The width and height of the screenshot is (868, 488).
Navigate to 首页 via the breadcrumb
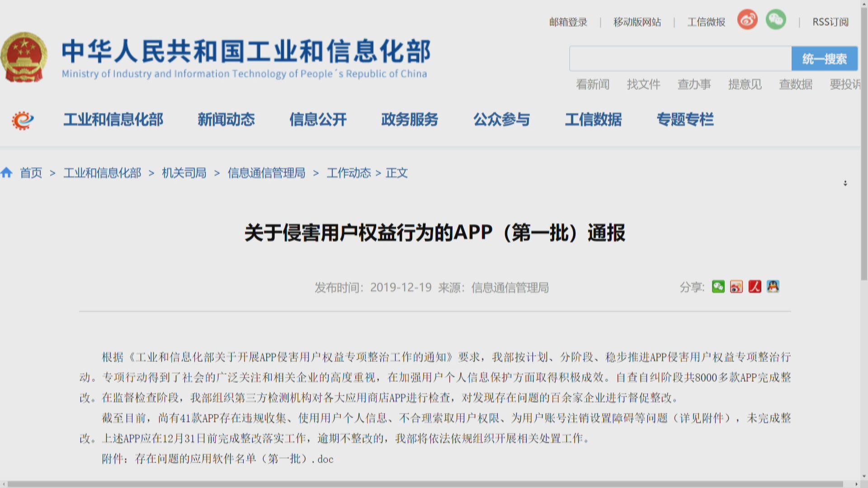(x=30, y=173)
